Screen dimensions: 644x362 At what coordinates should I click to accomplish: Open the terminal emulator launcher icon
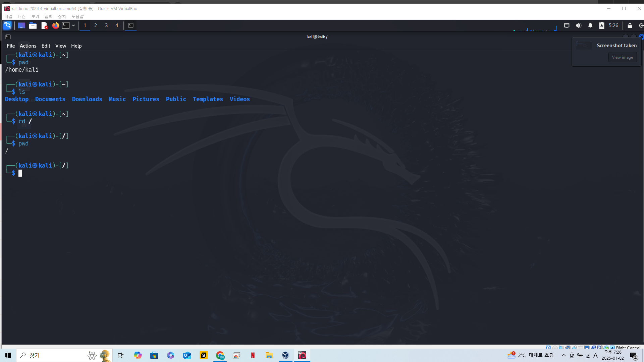click(66, 25)
